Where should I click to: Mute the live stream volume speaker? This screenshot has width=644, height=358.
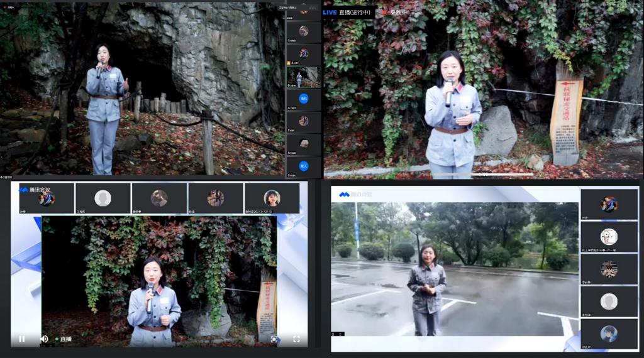[x=44, y=339]
